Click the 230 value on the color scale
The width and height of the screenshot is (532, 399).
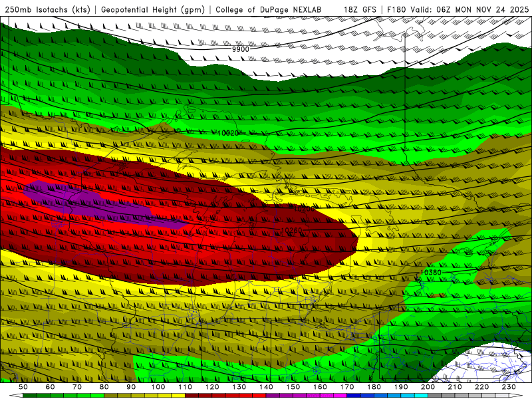[x=509, y=387]
